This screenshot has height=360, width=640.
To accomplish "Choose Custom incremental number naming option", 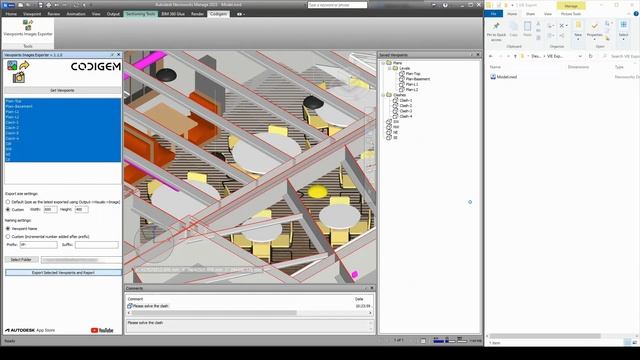I will pyautogui.click(x=8, y=236).
